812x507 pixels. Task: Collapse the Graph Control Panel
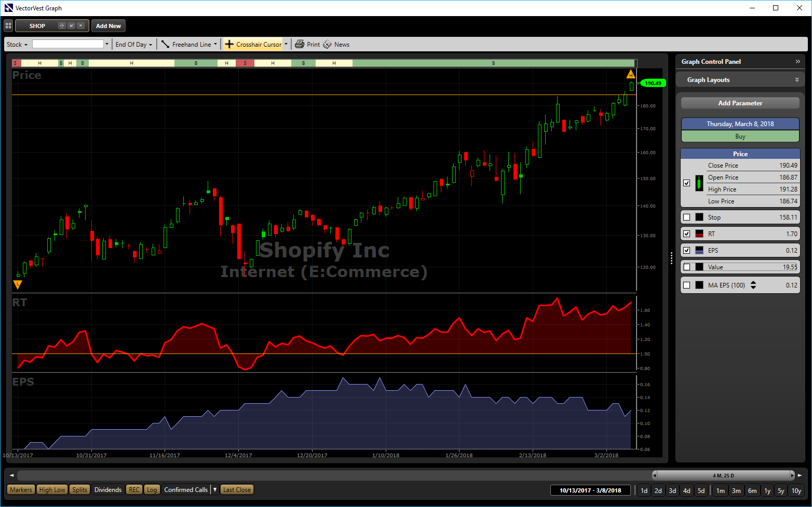798,62
